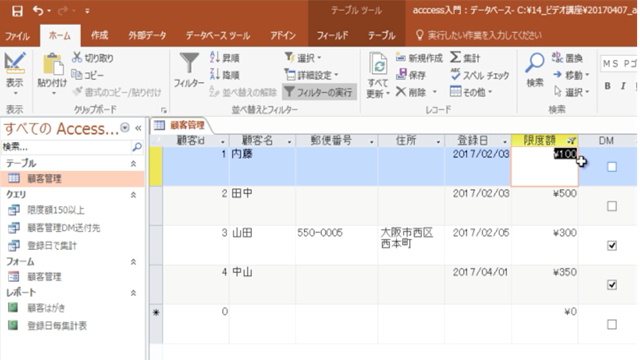Image resolution: width=640 pixels, height=360 pixels.
Task: Open the 選択 dropdown in 検索 group
Action: 571,92
